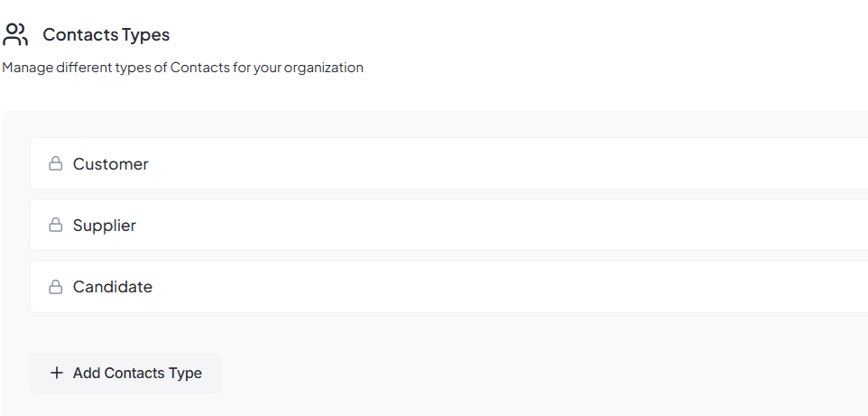Click the lock icon next to Customer
Image resolution: width=868 pixels, height=416 pixels.
56,164
